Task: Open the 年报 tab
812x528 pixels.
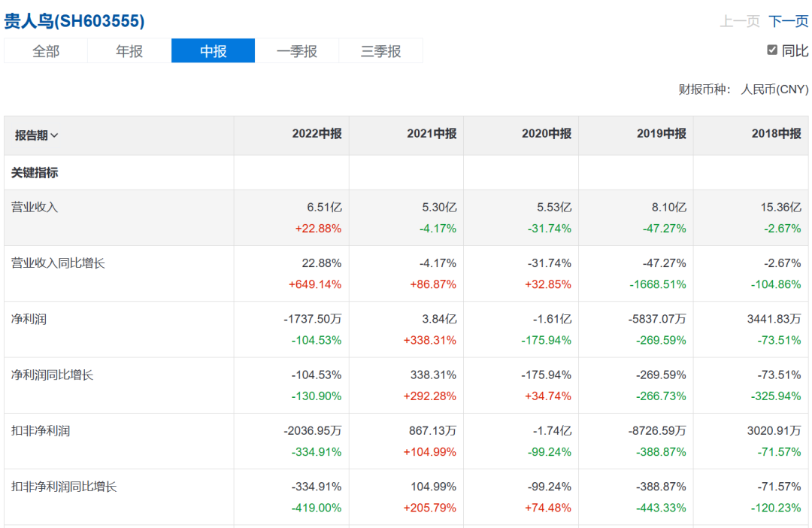Action: (x=129, y=51)
